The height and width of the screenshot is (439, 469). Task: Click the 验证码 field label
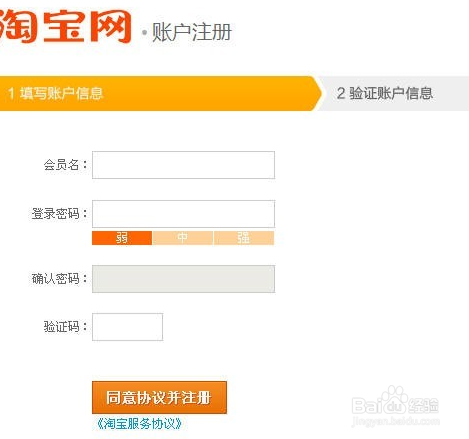pos(62,327)
